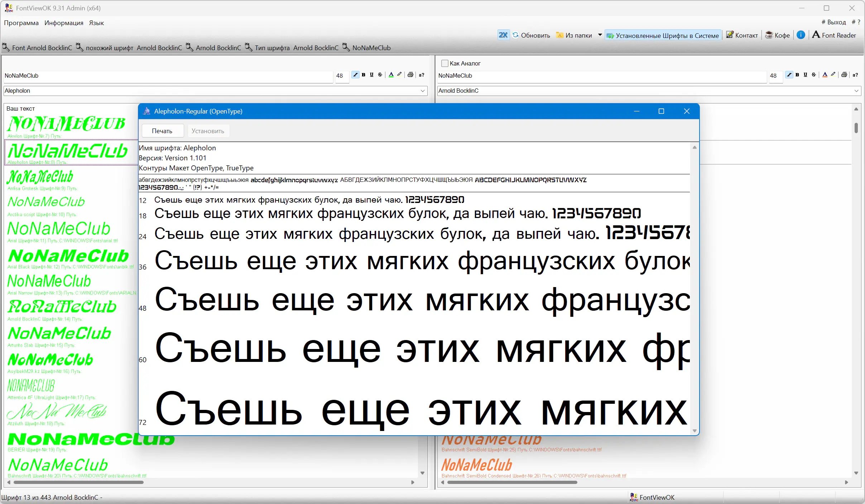Expand the Arnold BocklinC font dropdown

point(856,91)
